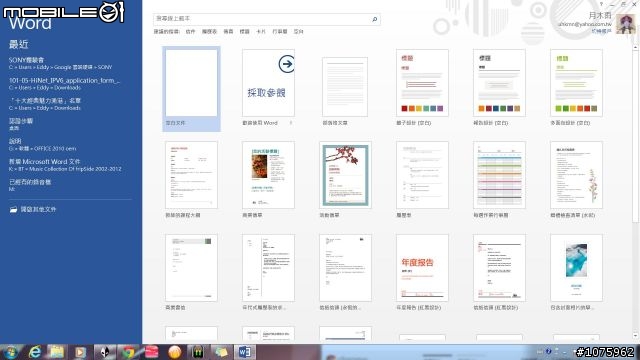This screenshot has width=640, height=360.
Task: Open the business letter template in third row
Action: point(191,268)
